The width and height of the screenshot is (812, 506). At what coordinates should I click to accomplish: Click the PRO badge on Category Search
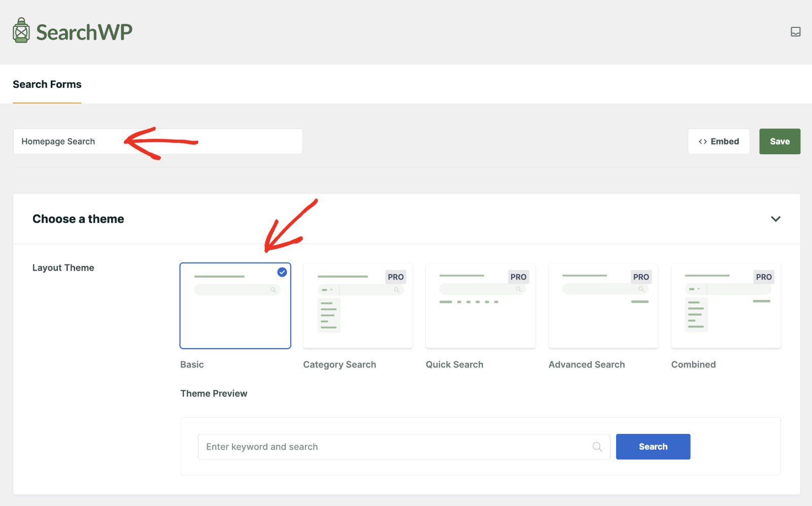tap(396, 277)
